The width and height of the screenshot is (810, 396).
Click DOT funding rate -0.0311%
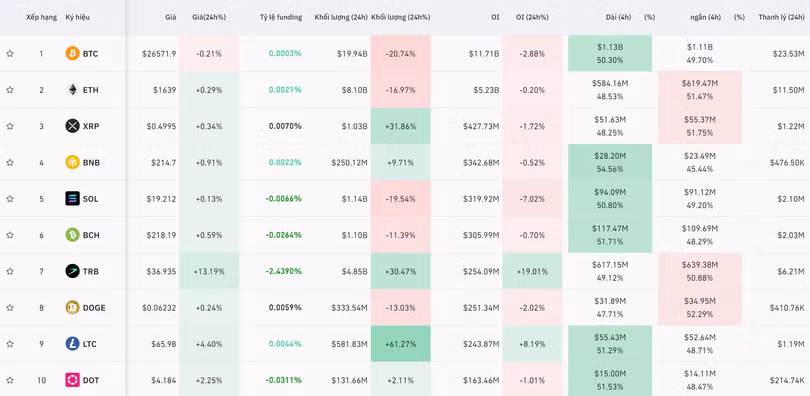coord(284,381)
